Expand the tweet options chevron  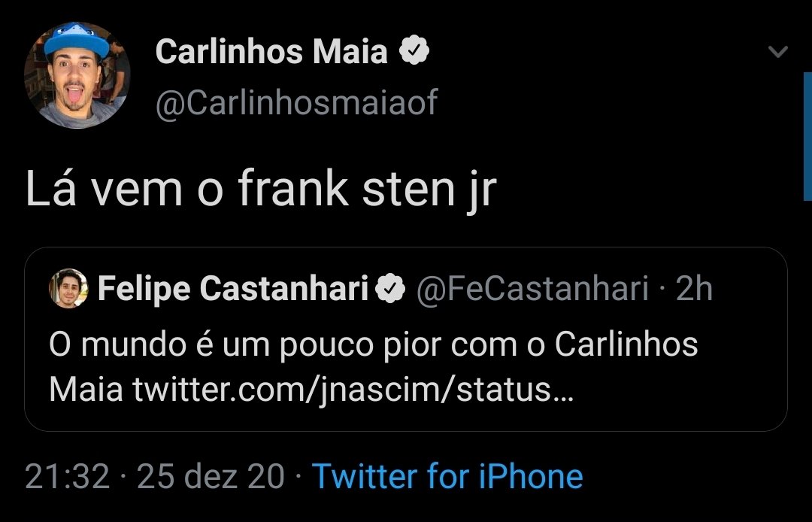click(778, 53)
